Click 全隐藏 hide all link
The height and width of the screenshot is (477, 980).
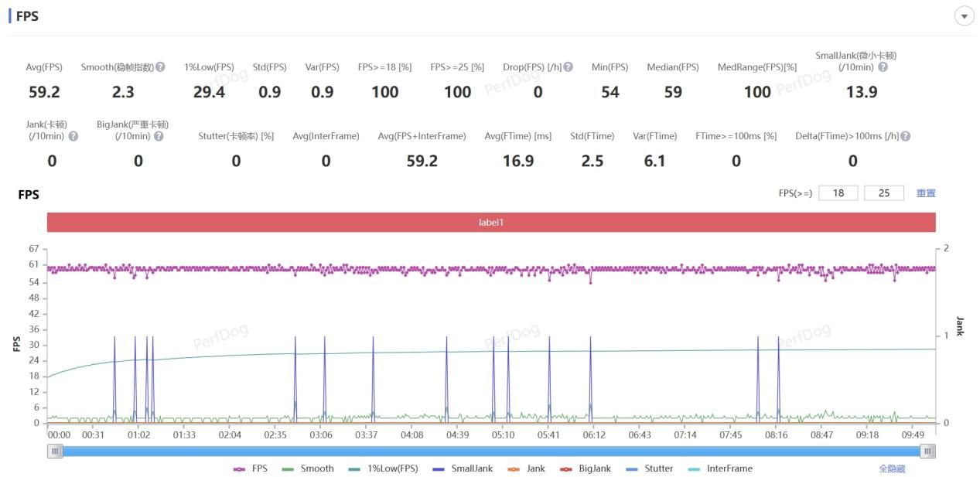coord(891,468)
